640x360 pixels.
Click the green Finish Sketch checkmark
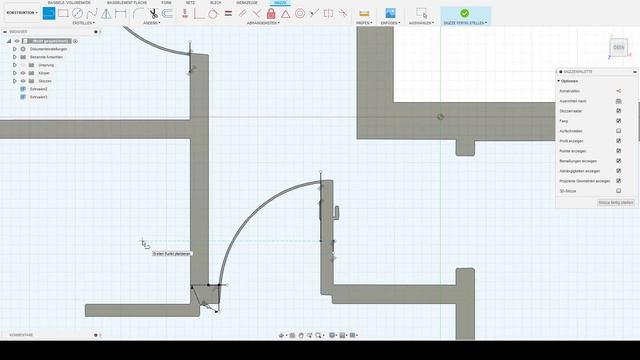pos(464,13)
